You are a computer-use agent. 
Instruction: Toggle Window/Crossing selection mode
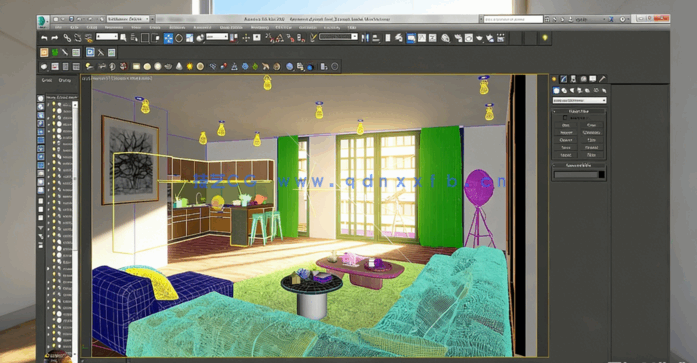[x=156, y=38]
